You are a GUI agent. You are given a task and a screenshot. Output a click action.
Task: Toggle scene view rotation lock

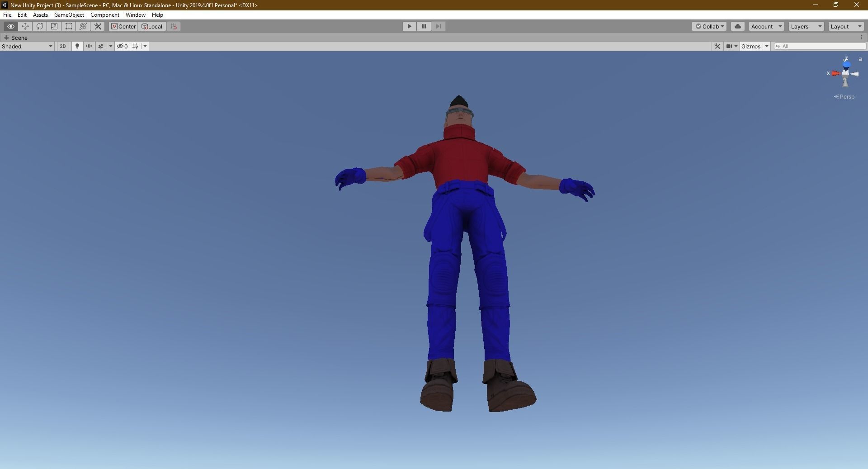tap(860, 59)
